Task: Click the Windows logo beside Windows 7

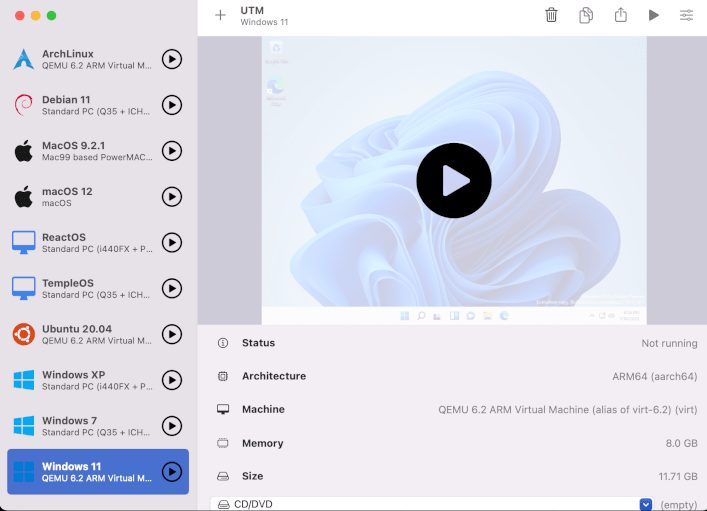Action: coord(23,426)
